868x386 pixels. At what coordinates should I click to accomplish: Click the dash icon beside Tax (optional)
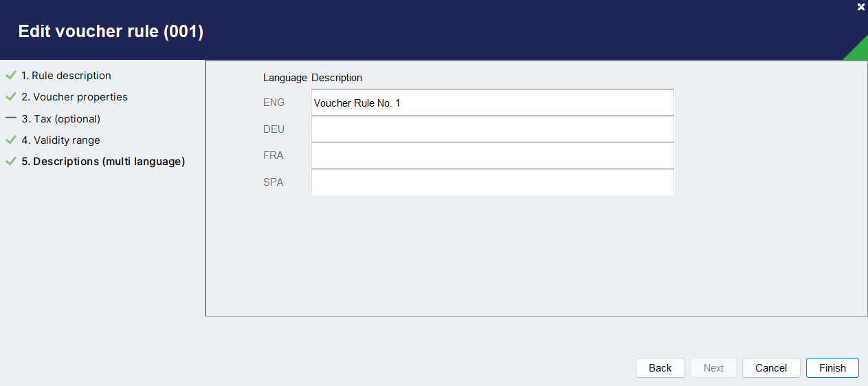coord(10,118)
